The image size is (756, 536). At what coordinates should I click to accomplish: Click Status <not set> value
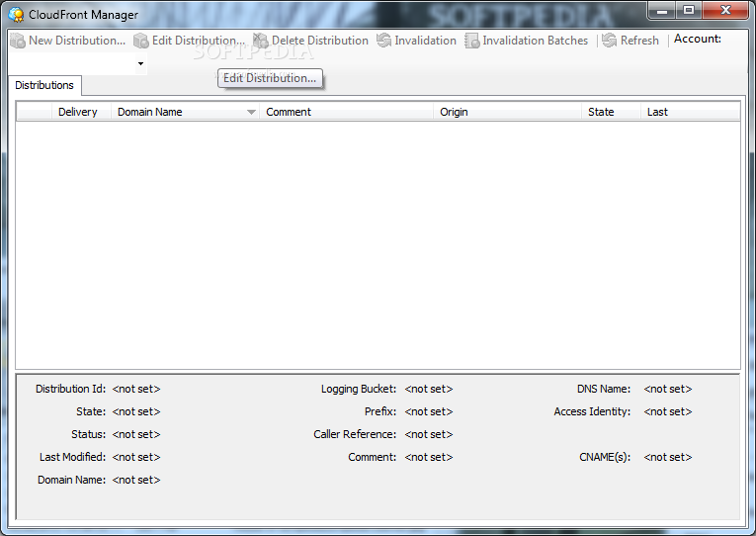136,434
